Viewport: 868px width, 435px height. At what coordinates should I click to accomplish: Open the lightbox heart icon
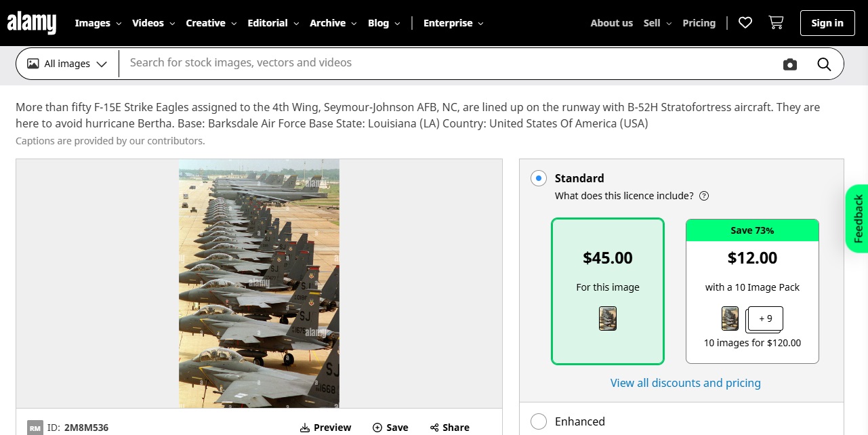[745, 23]
